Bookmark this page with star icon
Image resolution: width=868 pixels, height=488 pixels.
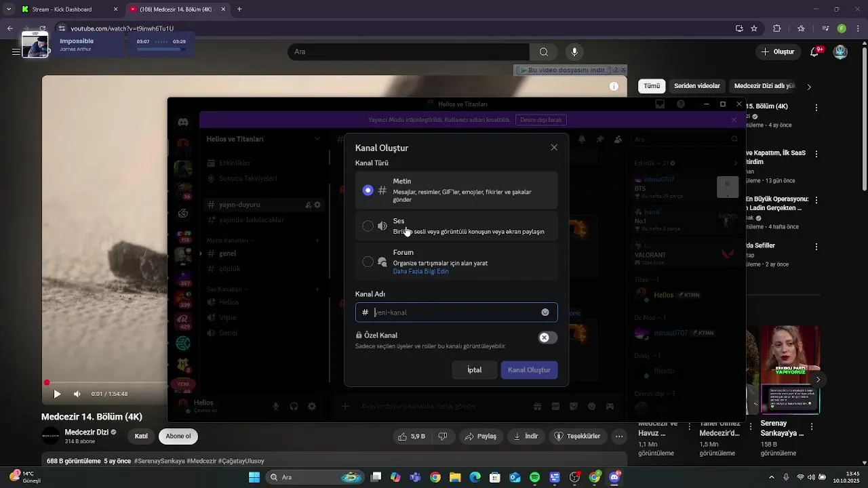point(754,28)
